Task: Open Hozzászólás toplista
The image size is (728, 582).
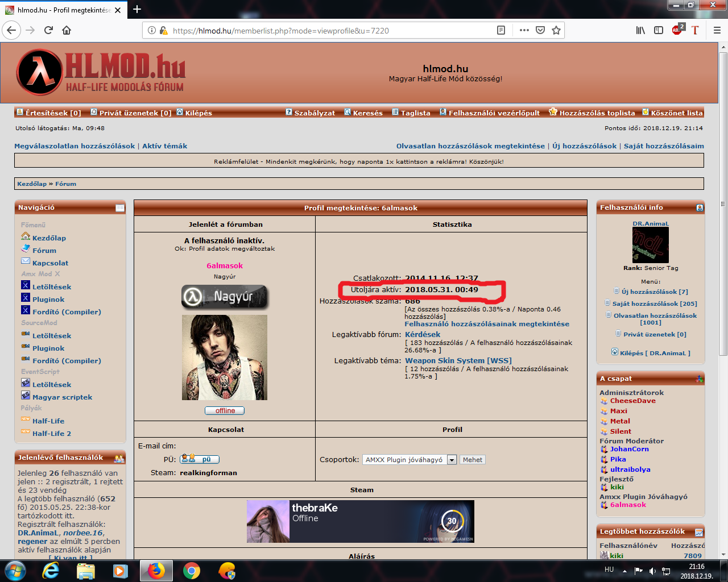Action: pos(591,113)
